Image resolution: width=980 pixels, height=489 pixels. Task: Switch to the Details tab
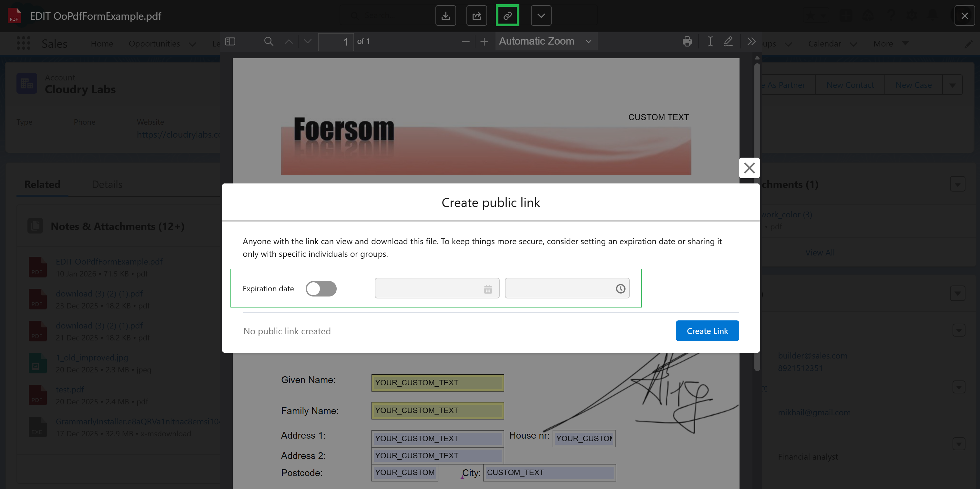(107, 184)
